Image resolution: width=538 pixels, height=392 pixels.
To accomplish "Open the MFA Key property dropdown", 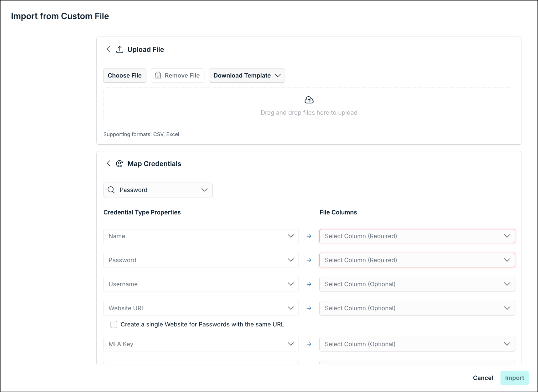I will (201, 344).
